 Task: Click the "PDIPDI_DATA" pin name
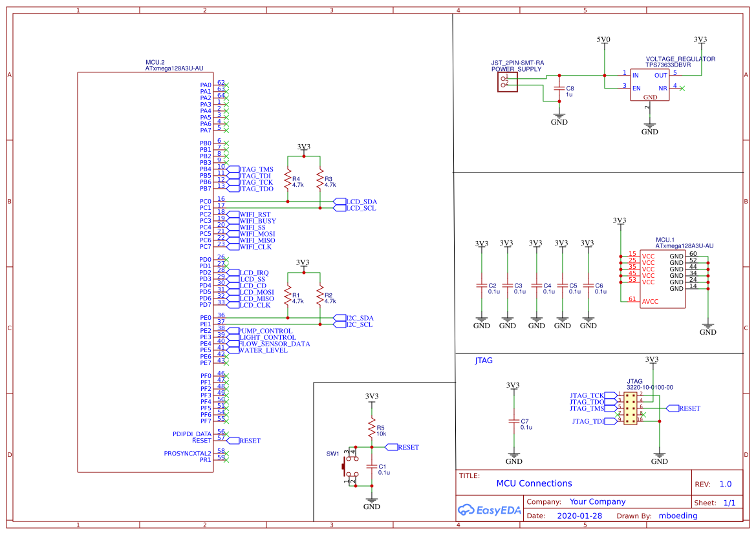[x=192, y=434]
